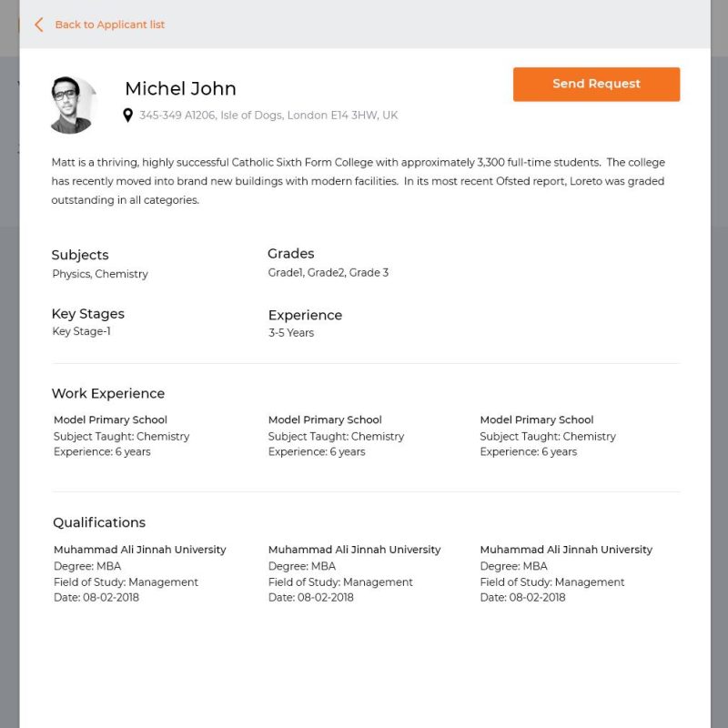Click Michel John's profile photo
Screen dimensions: 728x728
(x=73, y=105)
